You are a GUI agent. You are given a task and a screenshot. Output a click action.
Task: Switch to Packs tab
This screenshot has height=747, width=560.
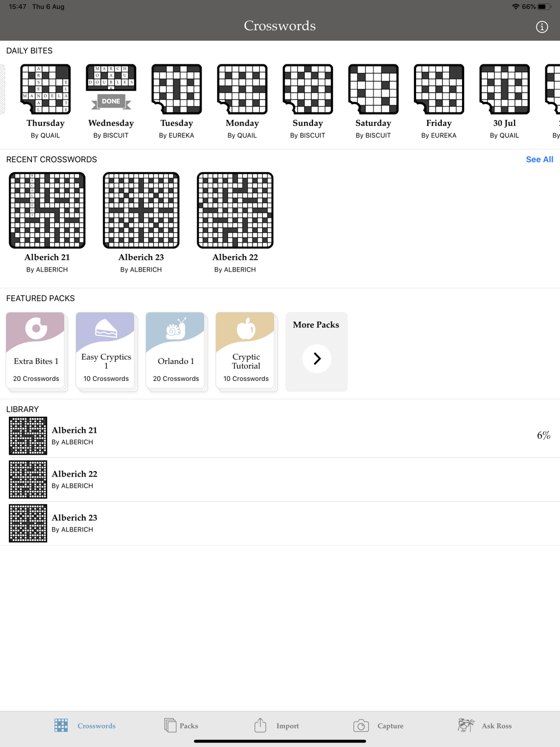(181, 726)
